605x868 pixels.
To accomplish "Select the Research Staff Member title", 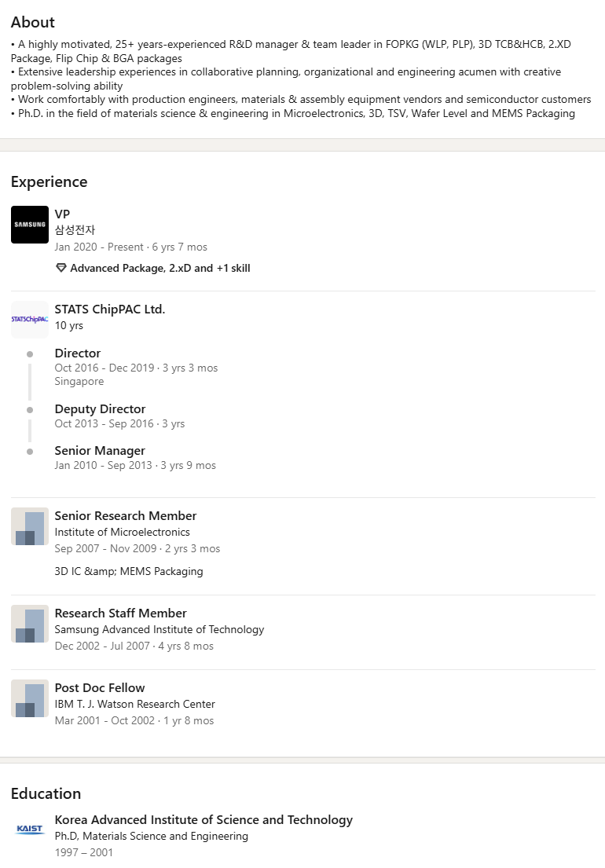I will 121,613.
